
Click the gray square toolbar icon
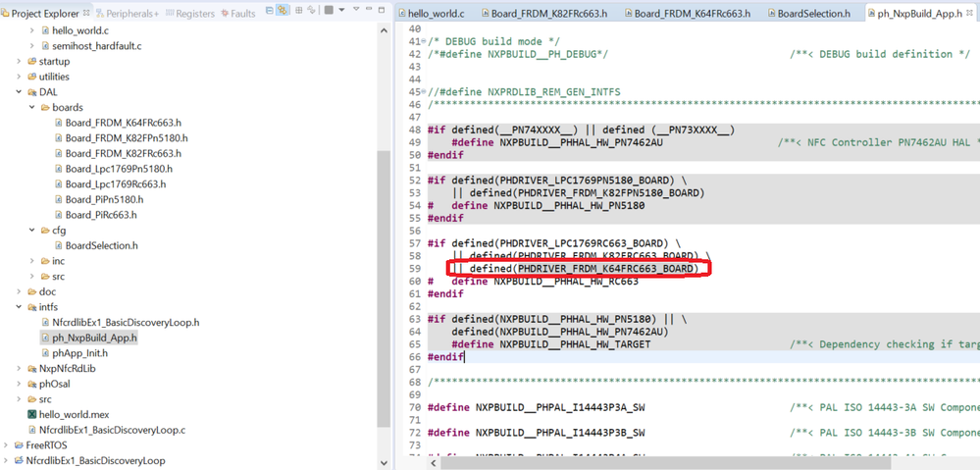coord(329,10)
